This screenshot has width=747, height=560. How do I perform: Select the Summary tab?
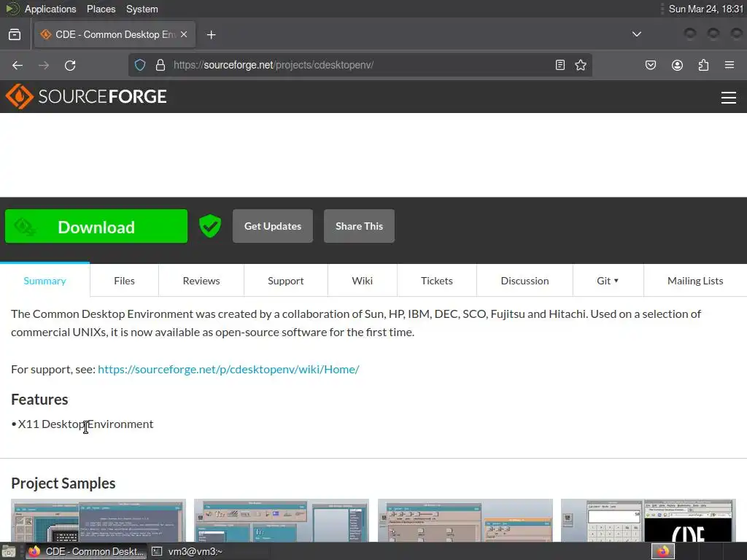click(44, 281)
